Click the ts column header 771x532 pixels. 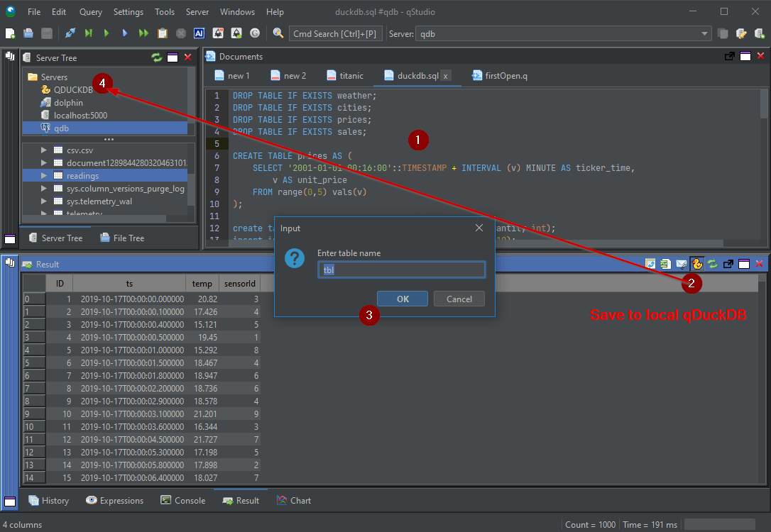click(x=129, y=284)
